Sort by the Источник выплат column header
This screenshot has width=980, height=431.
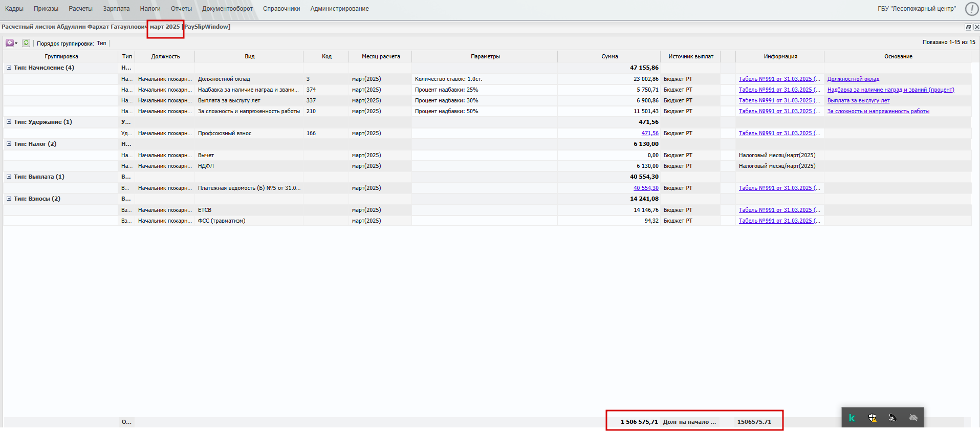(x=691, y=56)
